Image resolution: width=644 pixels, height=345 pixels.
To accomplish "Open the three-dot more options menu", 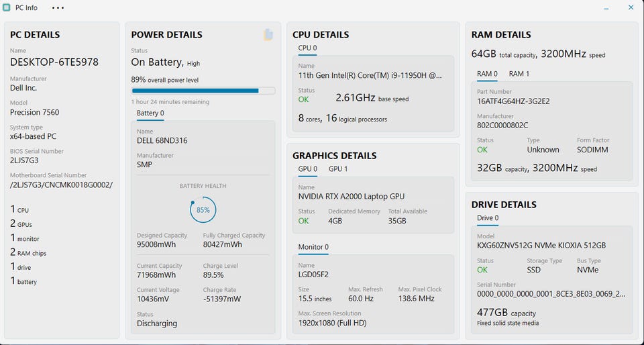I will pyautogui.click(x=58, y=8).
